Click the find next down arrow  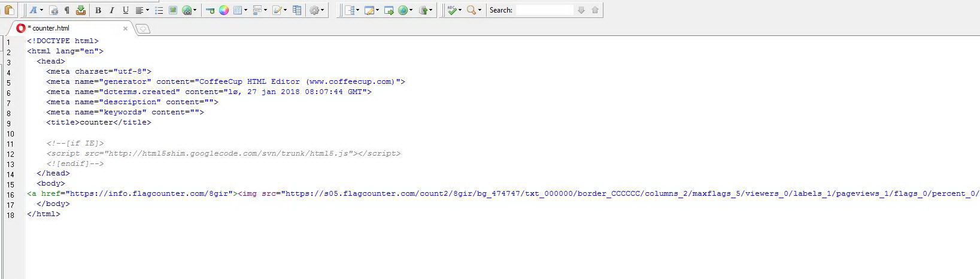581,10
